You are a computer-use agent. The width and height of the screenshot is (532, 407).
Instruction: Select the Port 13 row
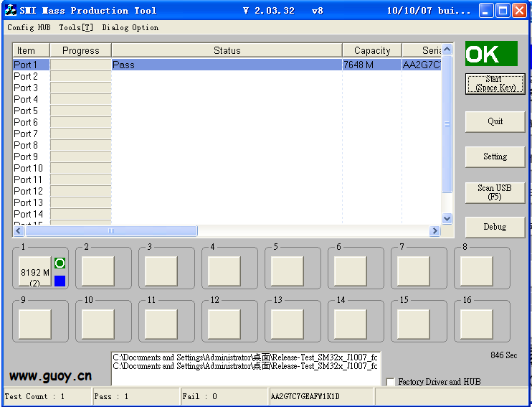point(227,202)
